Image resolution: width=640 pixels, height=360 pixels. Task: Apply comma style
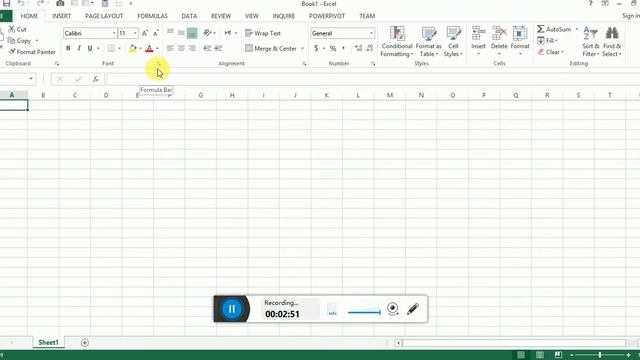[343, 48]
